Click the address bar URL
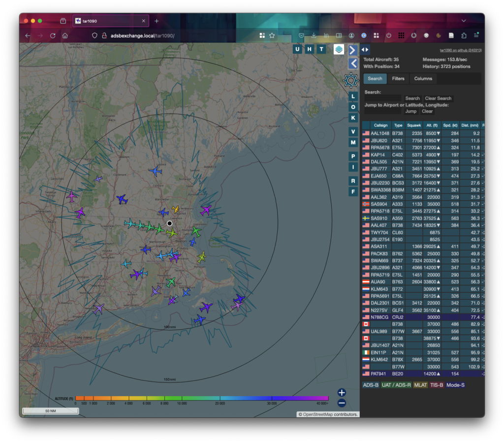 click(142, 35)
